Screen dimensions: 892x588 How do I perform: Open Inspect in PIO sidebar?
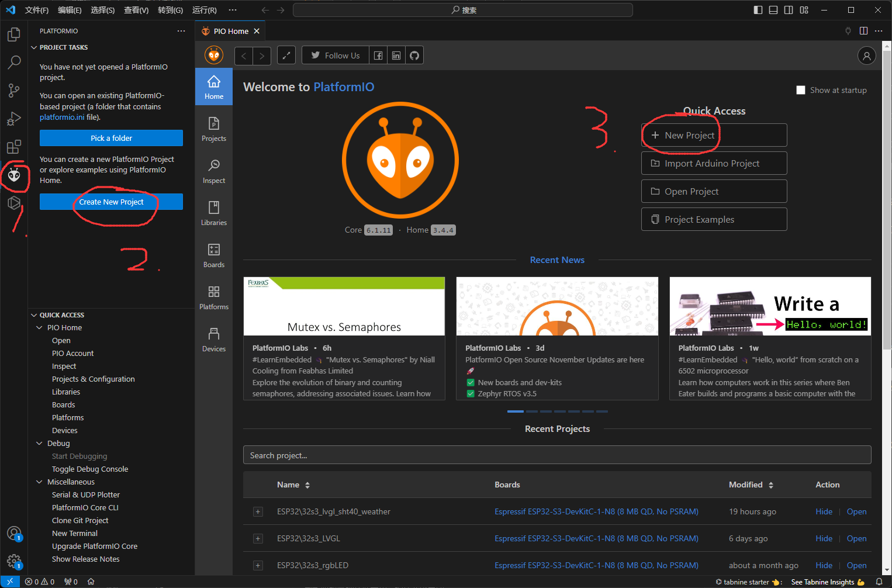(x=214, y=171)
